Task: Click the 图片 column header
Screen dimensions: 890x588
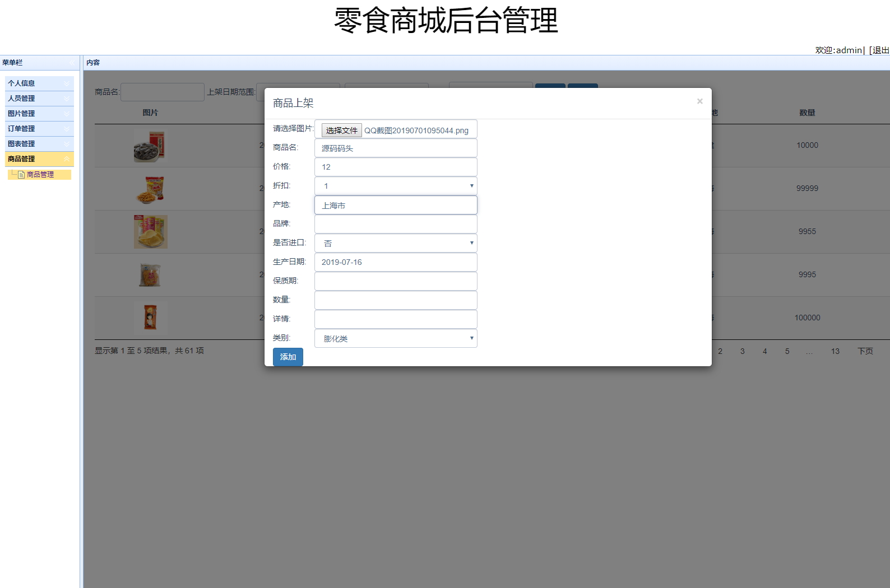Action: [x=150, y=113]
